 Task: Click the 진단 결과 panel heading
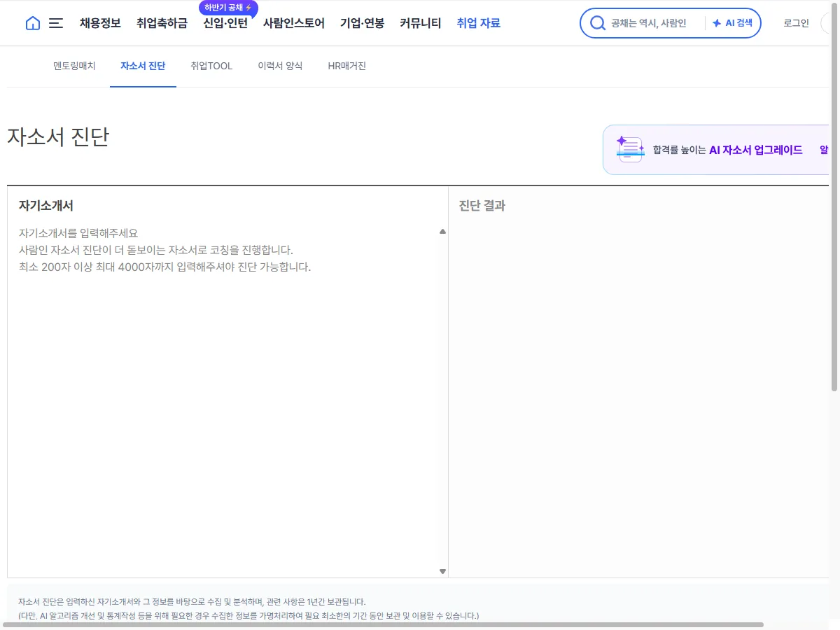[482, 206]
